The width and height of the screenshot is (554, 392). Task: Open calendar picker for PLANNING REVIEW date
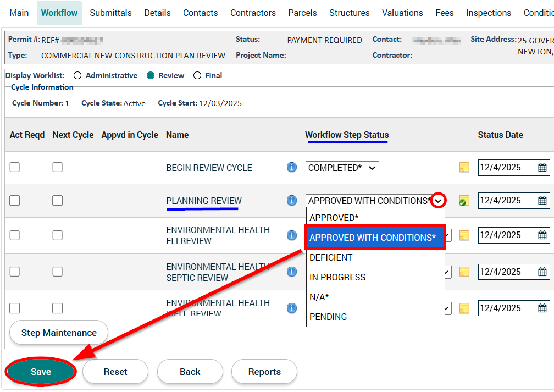[542, 201]
